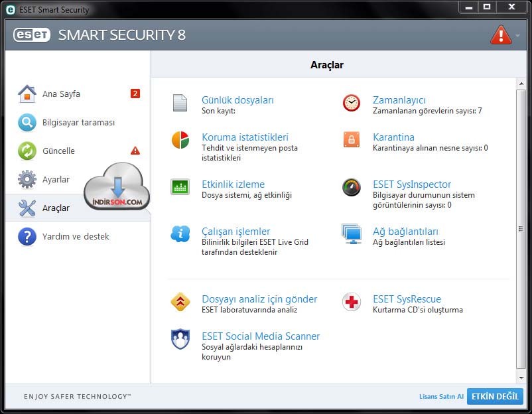
Task: Click the text 'Ağ bağlantıları listesi'
Action: pos(409,242)
